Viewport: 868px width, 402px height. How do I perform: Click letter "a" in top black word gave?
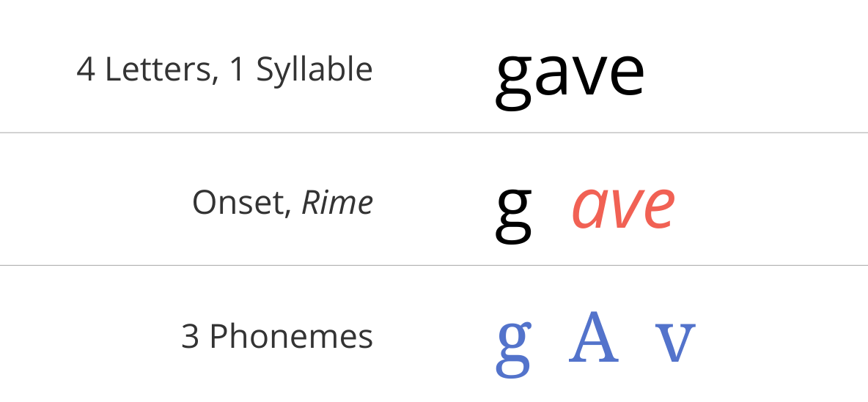click(551, 75)
